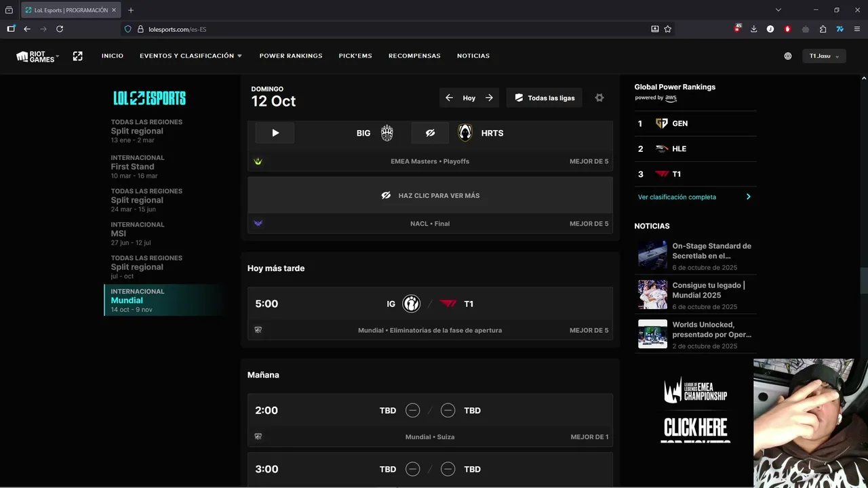Click the page scrollbar thumb
The width and height of the screenshot is (868, 488).
(864, 280)
